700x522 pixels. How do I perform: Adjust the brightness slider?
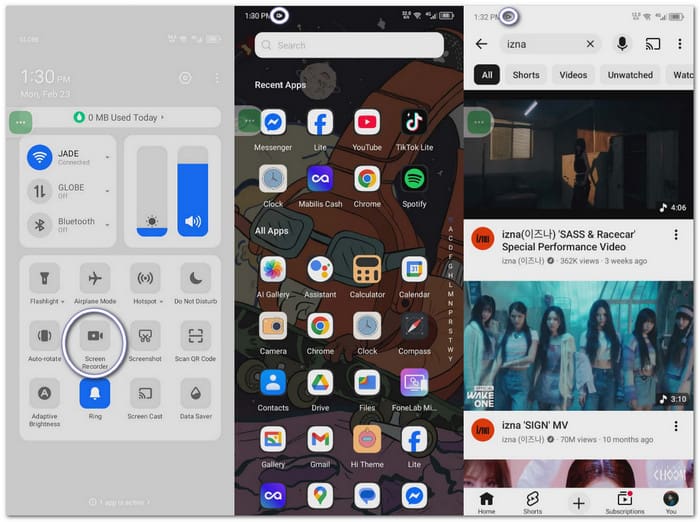coord(152,191)
